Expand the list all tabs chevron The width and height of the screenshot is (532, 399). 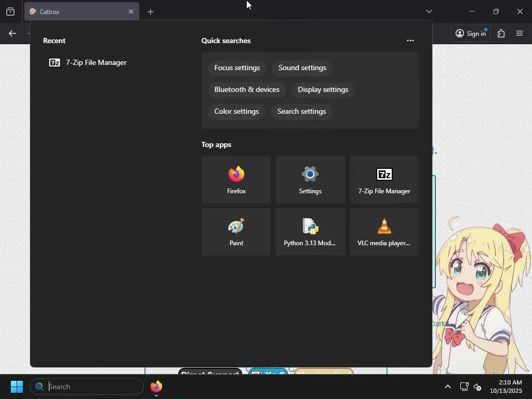click(429, 11)
